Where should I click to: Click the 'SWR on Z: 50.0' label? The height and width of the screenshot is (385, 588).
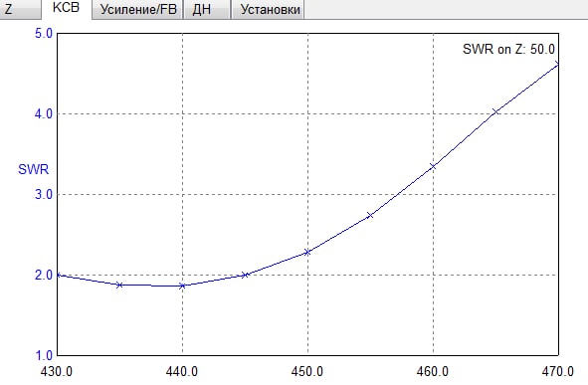[508, 49]
